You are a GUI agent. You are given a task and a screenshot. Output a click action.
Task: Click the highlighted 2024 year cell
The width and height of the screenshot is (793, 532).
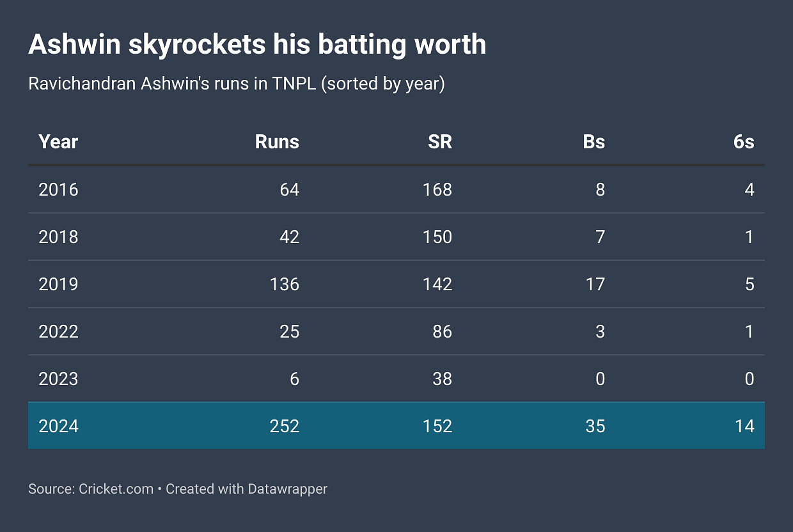pyautogui.click(x=58, y=426)
